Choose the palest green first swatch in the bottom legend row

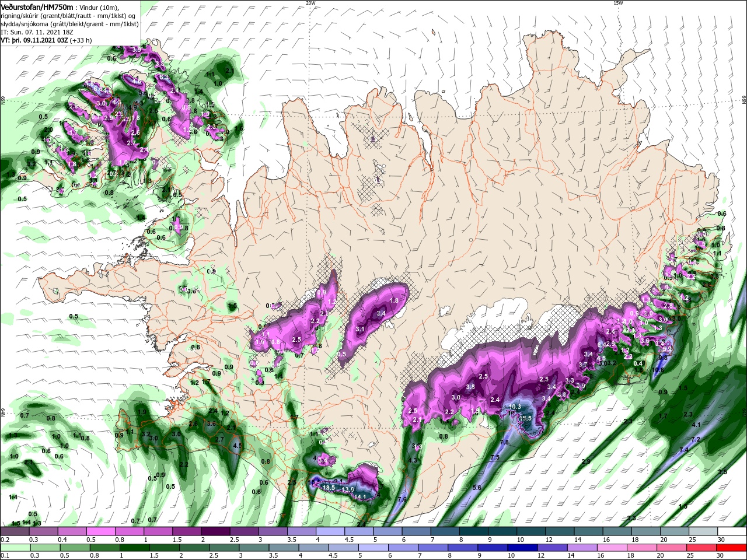point(15,548)
